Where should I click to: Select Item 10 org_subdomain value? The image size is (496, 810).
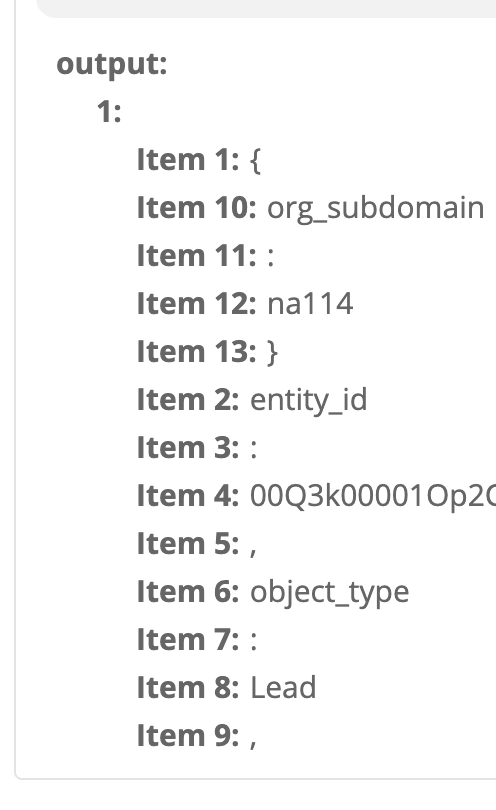click(x=376, y=208)
